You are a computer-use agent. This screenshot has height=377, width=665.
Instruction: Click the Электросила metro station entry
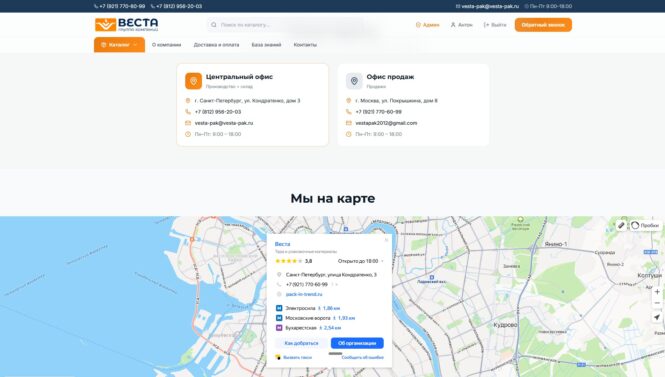[x=308, y=308]
